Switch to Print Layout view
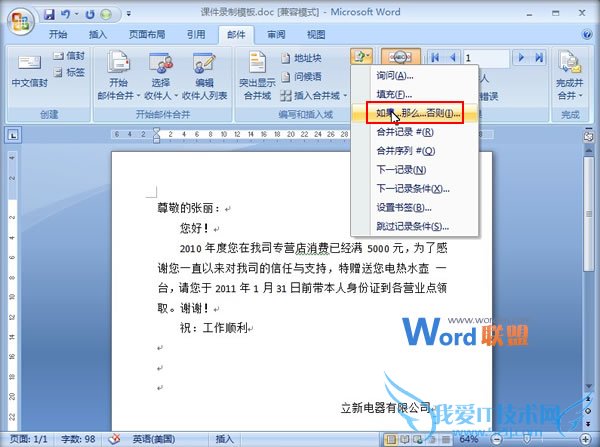Screen dimensions: 600x447 [390, 439]
